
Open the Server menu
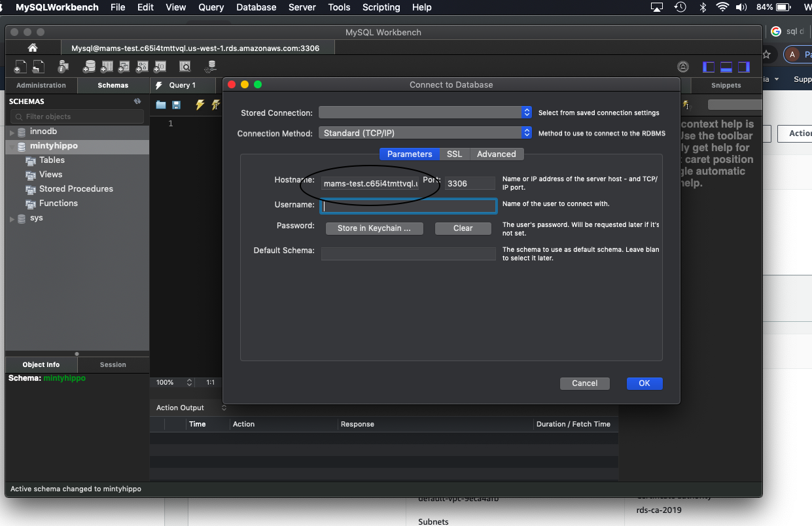302,7
